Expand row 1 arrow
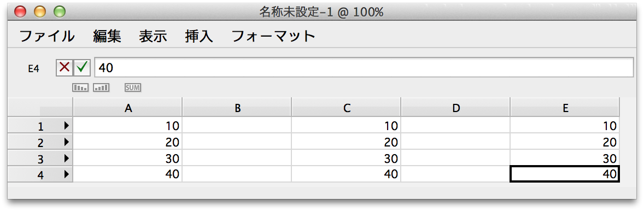This screenshot has width=644, height=211. 67,126
